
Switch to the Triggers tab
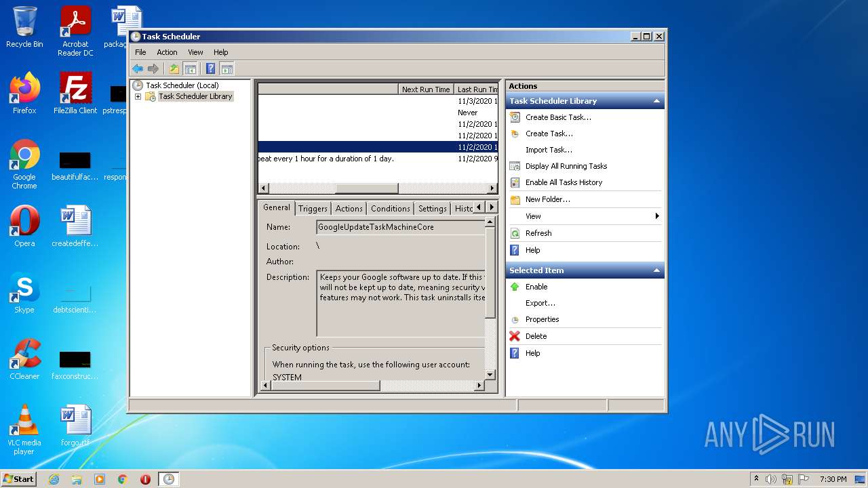point(313,208)
